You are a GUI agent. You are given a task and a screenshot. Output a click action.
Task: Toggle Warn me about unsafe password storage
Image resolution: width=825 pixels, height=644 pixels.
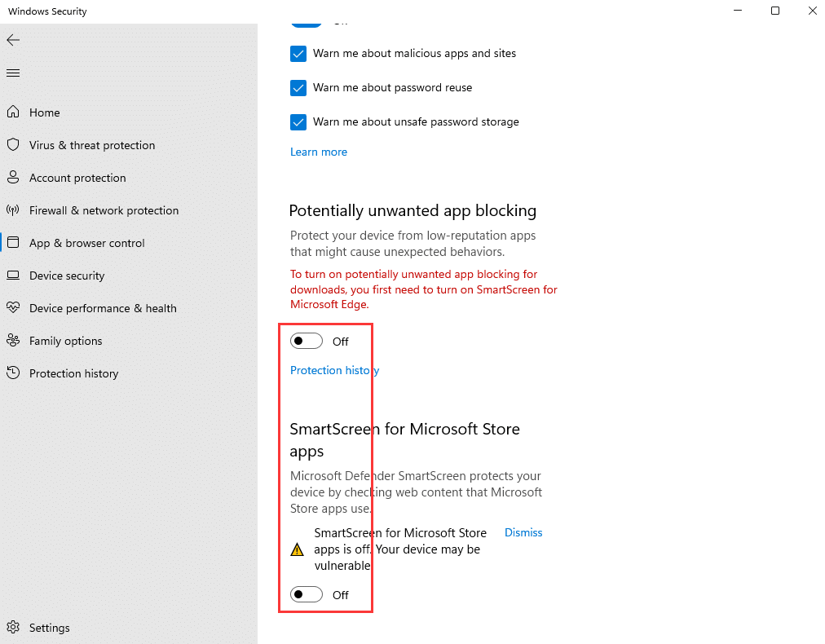(x=298, y=122)
